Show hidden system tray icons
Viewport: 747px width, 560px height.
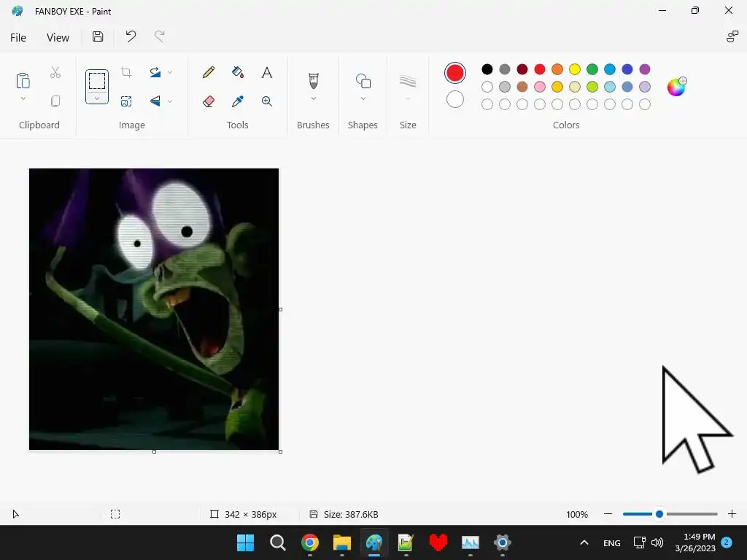(x=584, y=542)
